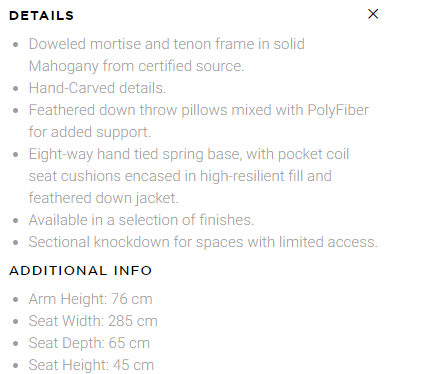The width and height of the screenshot is (423, 374).
Task: Select the 'Doweled mortise and tenon frame' line
Action: click(x=167, y=44)
